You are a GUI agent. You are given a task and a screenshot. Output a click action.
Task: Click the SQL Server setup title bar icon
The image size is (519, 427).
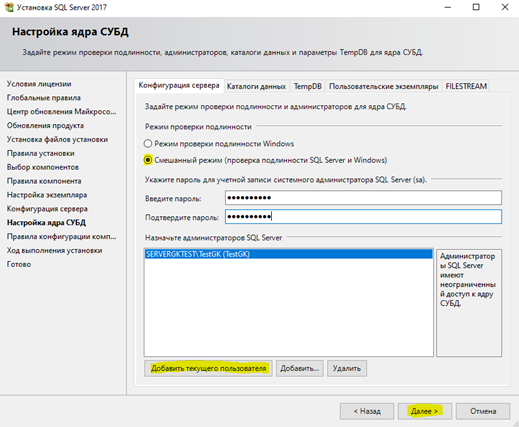point(9,7)
